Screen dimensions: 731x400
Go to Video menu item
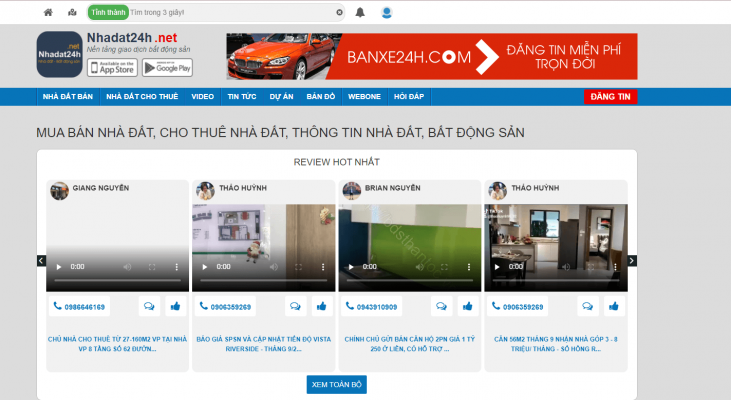202,97
